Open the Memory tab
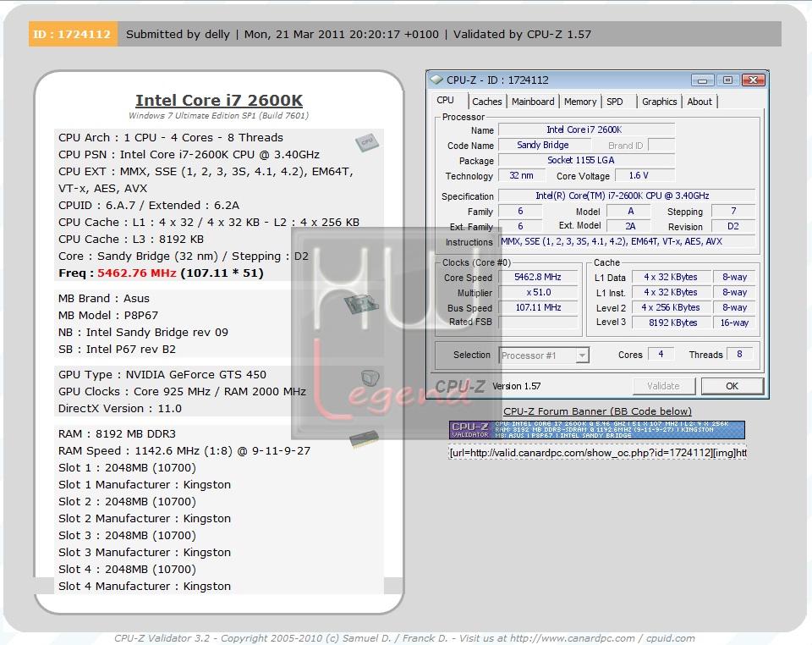 (x=580, y=102)
